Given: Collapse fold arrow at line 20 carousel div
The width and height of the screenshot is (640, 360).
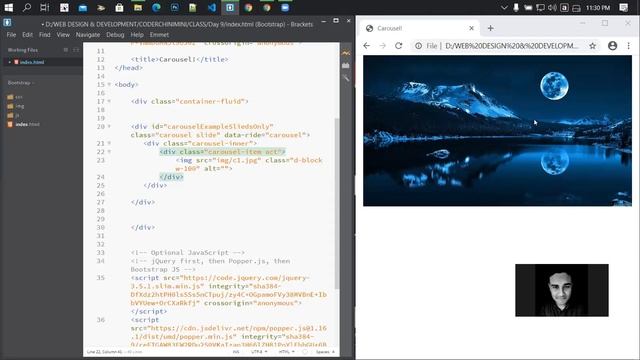Looking at the screenshot, I should coord(109,127).
